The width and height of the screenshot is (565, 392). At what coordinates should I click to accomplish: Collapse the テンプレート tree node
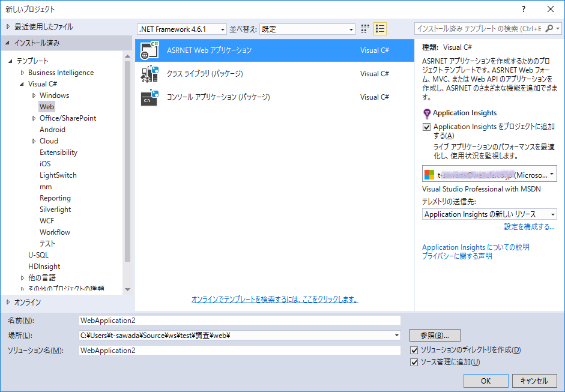(x=10, y=61)
